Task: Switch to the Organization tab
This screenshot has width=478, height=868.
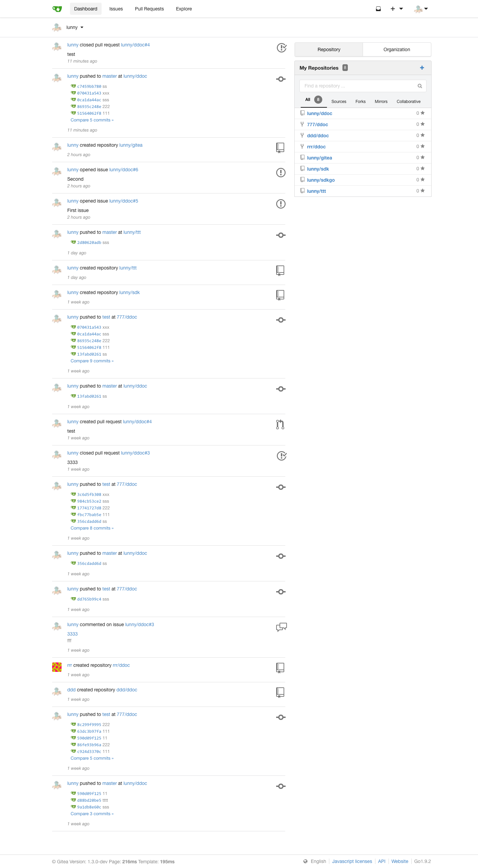Action: 397,49
